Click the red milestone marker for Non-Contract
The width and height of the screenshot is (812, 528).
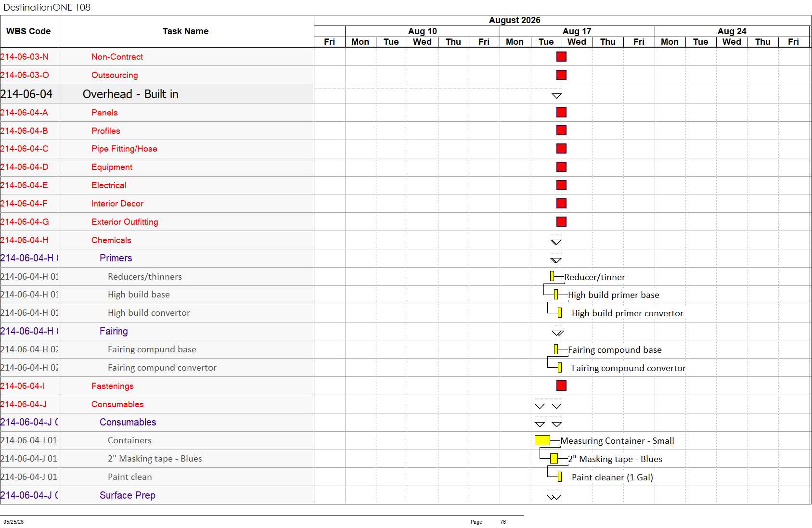561,57
